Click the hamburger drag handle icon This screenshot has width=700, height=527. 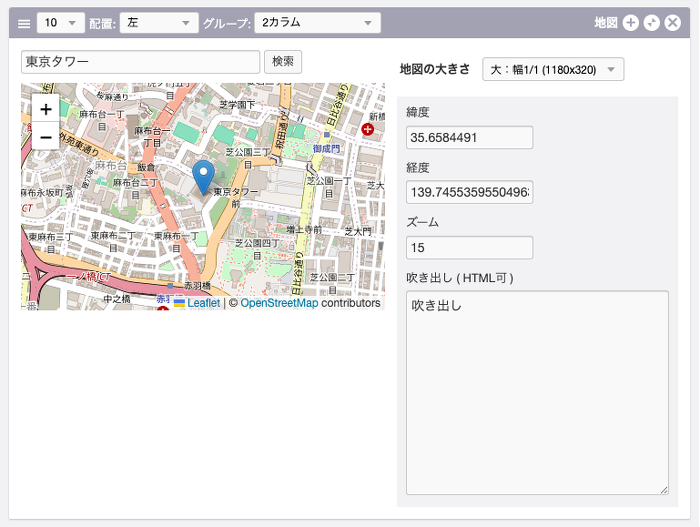tap(24, 23)
